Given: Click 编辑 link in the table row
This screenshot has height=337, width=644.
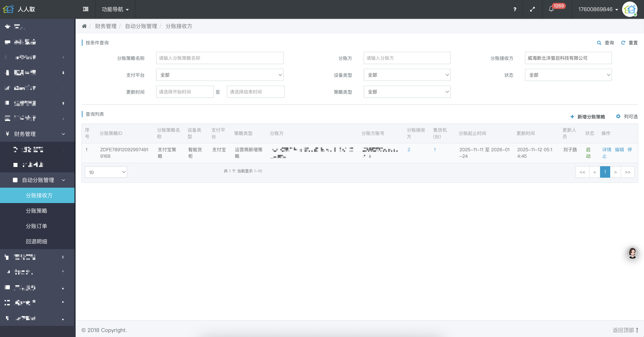Looking at the screenshot, I should click(619, 150).
